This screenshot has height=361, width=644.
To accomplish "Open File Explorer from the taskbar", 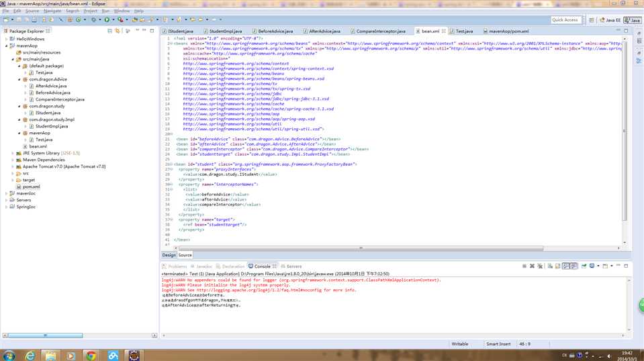I will point(50,355).
